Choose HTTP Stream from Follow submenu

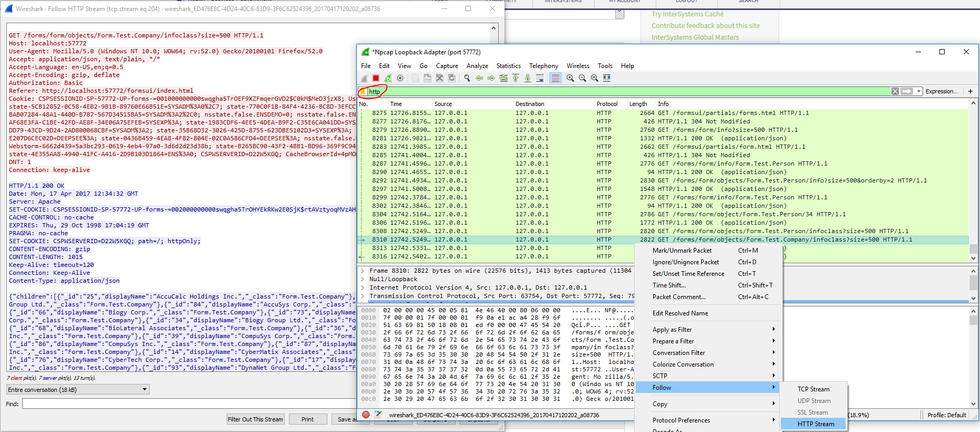tap(815, 424)
